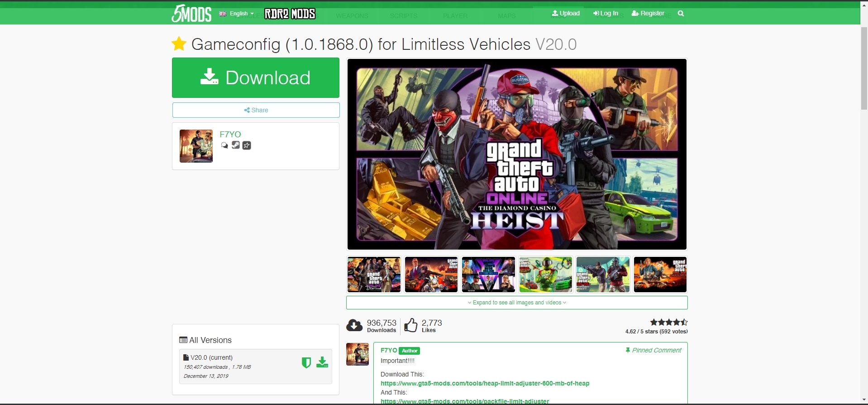Select the second screenshot thumbnail
Screen dimensions: 868x405
click(431, 275)
